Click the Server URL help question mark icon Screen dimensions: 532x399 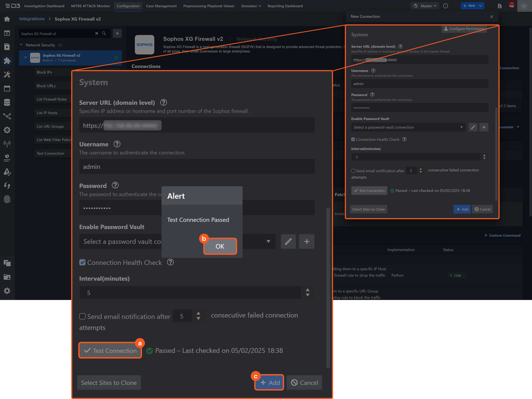163,103
